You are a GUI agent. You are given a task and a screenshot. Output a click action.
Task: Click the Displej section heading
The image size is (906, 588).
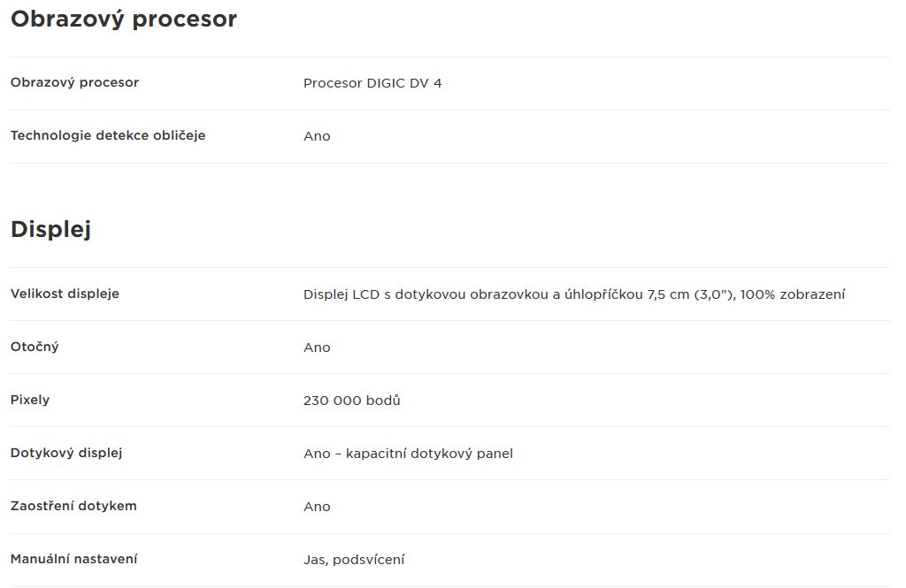coord(50,229)
